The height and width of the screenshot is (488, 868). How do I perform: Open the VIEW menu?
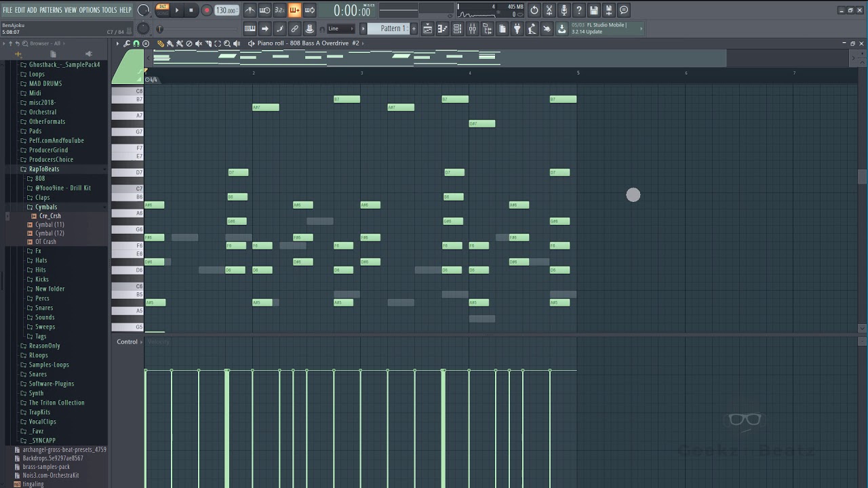(71, 10)
